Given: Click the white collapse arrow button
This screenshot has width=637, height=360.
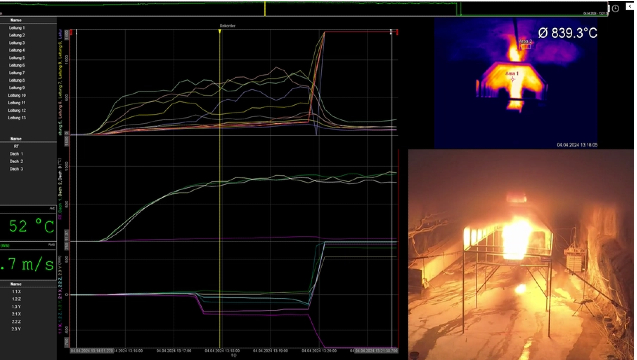Looking at the screenshot, I should tap(630, 7).
